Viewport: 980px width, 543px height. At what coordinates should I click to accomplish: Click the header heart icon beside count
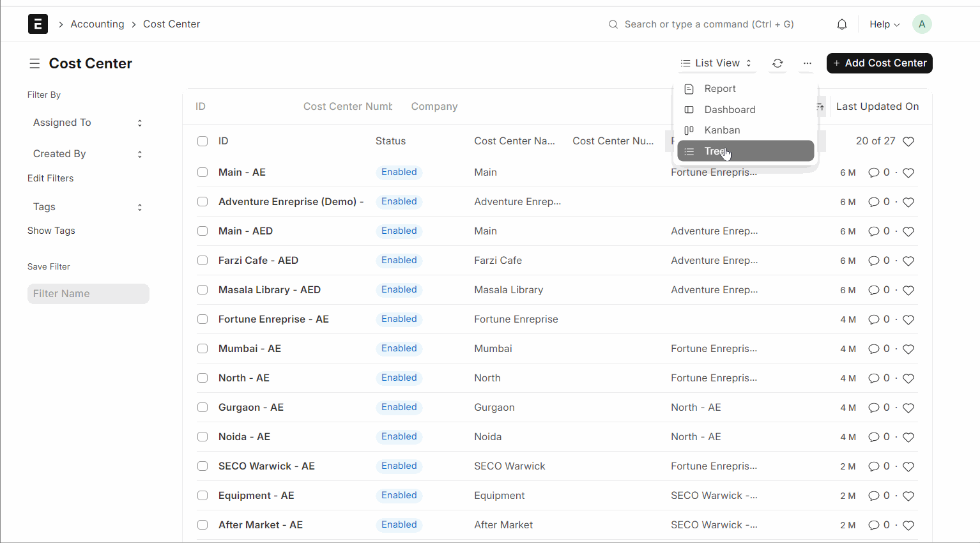point(908,141)
